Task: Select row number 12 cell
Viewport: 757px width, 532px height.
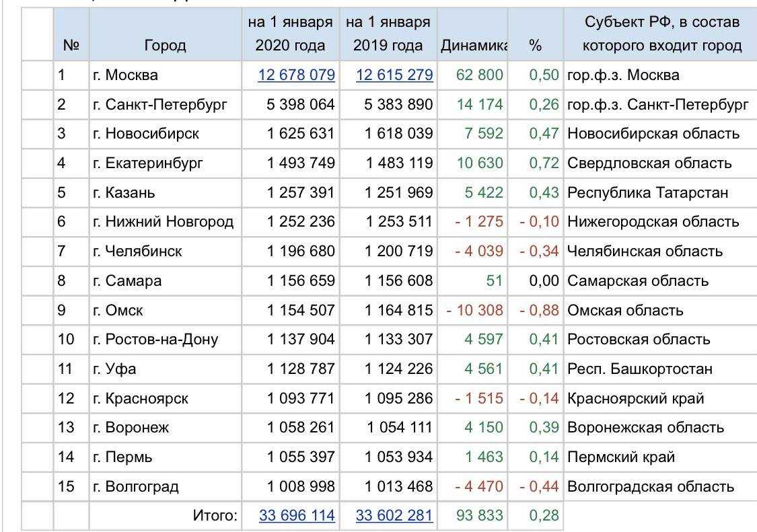Action: coord(71,398)
